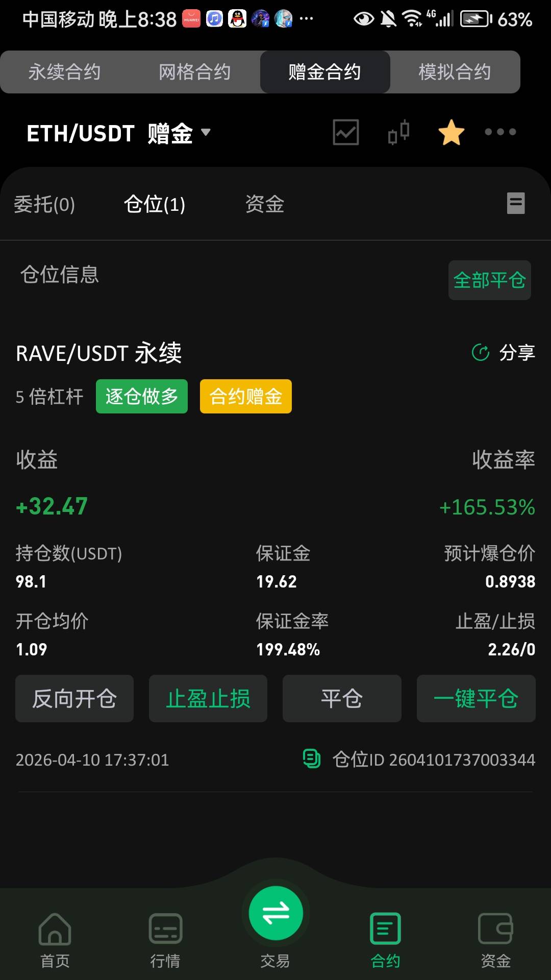551x980 pixels.
Task: Switch to 永续合约 tab
Action: point(64,72)
